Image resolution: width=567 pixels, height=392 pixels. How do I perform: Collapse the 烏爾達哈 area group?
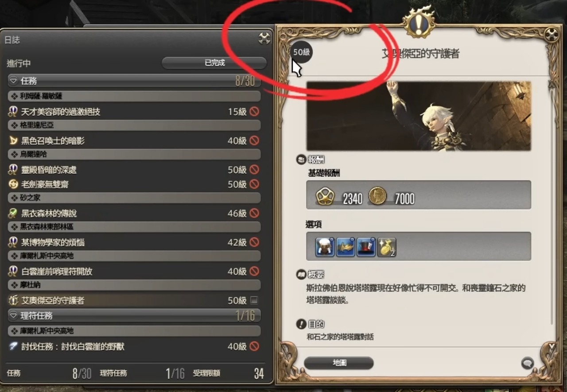tap(134, 155)
